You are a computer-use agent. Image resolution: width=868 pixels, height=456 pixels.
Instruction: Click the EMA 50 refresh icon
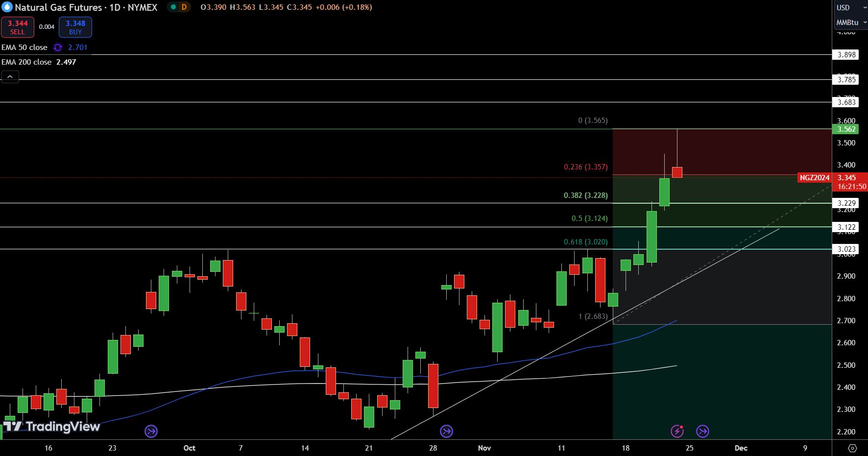click(58, 48)
